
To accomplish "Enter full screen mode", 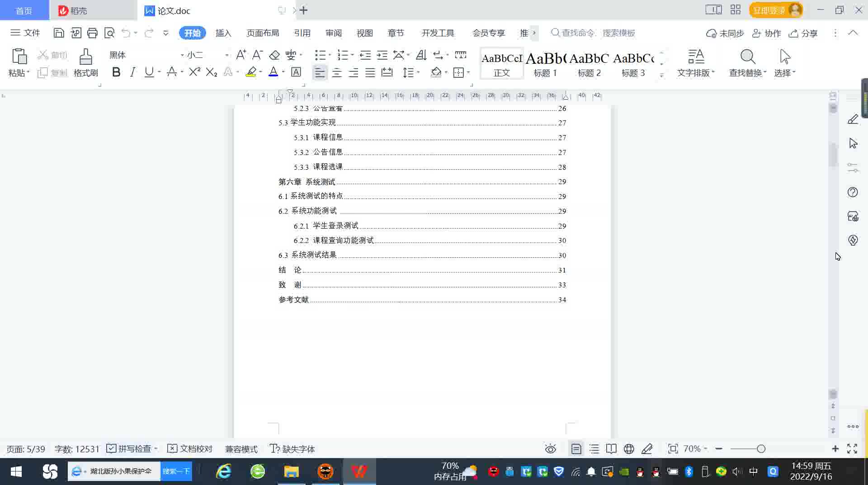I will 852,449.
